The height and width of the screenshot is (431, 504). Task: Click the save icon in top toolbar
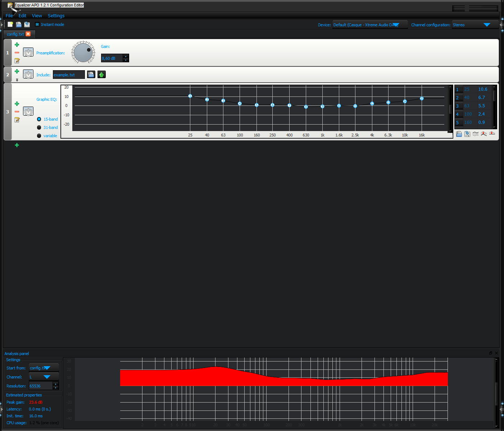(27, 24)
